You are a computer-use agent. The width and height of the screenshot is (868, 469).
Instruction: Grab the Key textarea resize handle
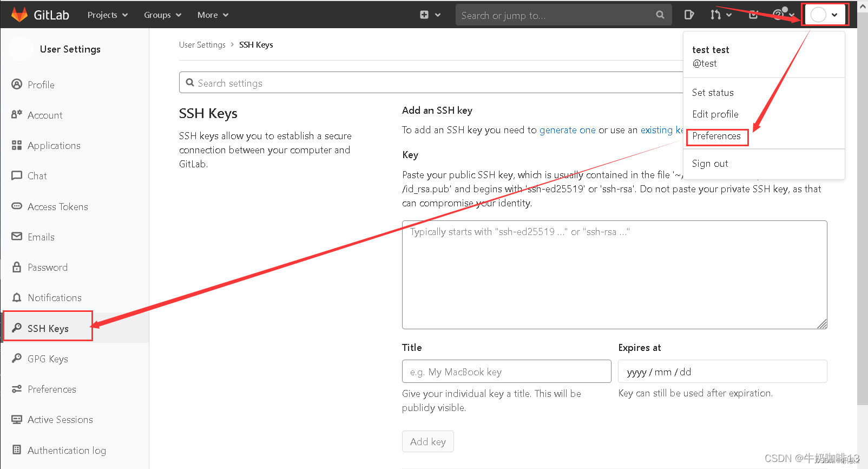coord(822,324)
